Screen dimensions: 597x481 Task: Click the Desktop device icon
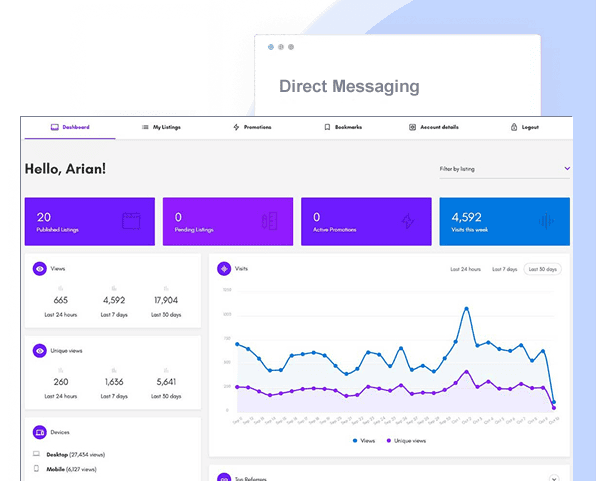pos(36,454)
